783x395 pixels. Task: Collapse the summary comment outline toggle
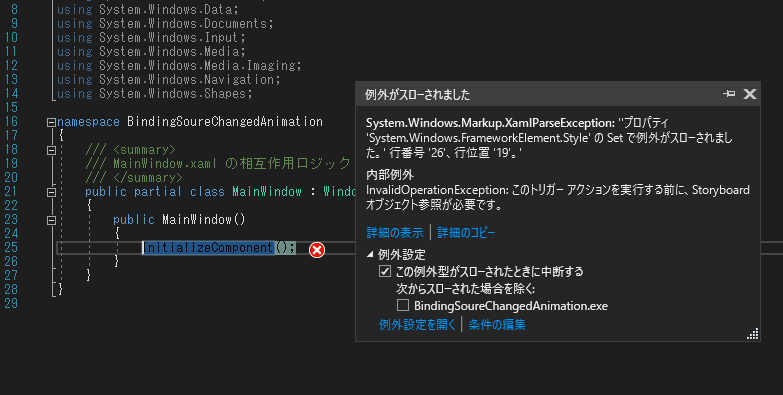[51, 150]
